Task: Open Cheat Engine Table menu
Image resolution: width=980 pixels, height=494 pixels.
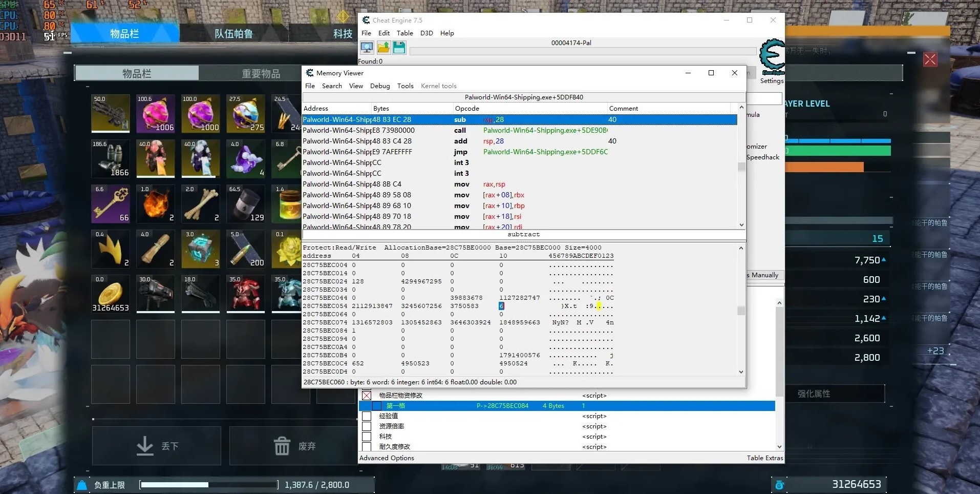Action: click(404, 33)
